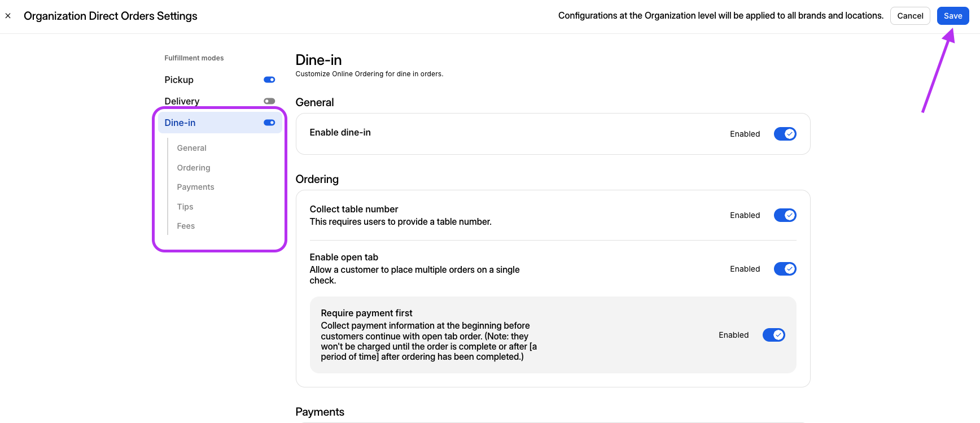
Task: Toggle the Pickup fulfillment mode switch
Action: click(x=269, y=80)
